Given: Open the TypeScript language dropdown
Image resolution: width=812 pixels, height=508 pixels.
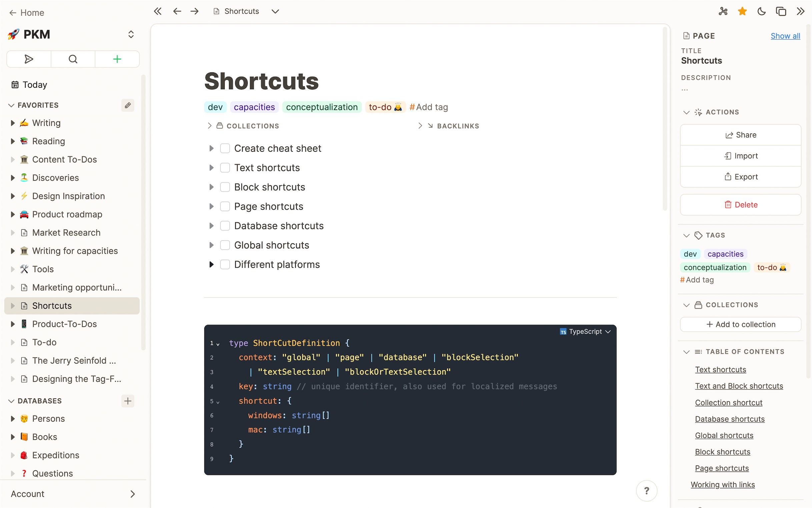Looking at the screenshot, I should coord(586,332).
